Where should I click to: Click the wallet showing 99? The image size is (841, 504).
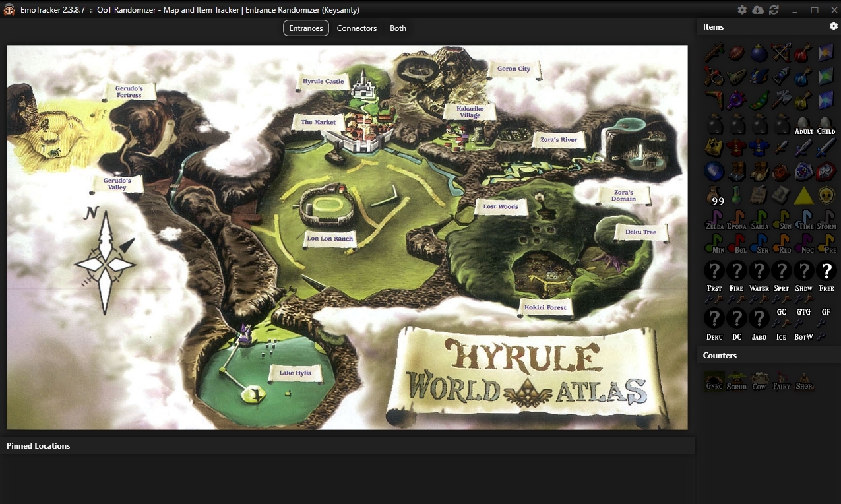(x=714, y=195)
